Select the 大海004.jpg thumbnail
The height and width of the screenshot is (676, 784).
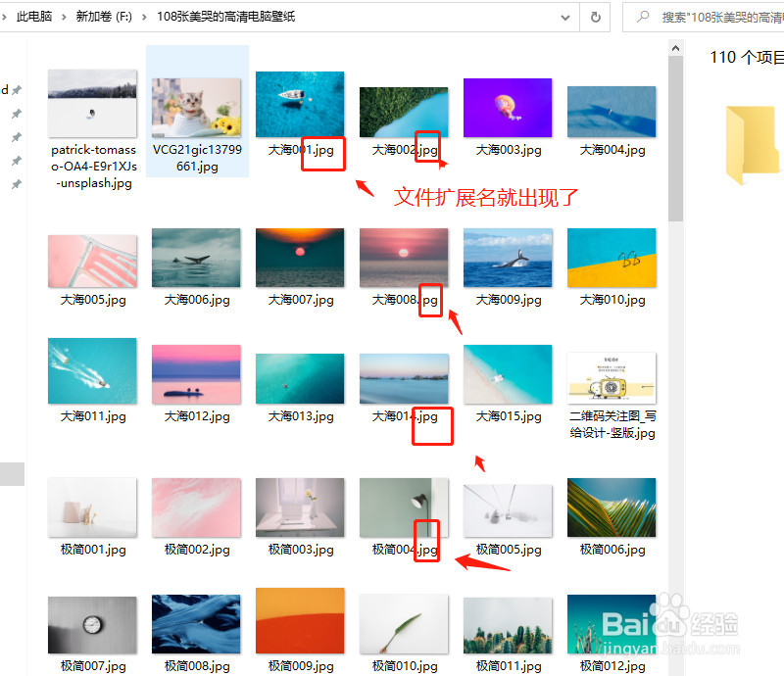[x=612, y=112]
